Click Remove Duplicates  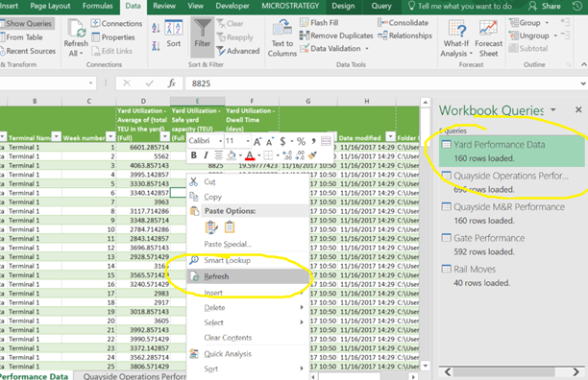[x=336, y=36]
